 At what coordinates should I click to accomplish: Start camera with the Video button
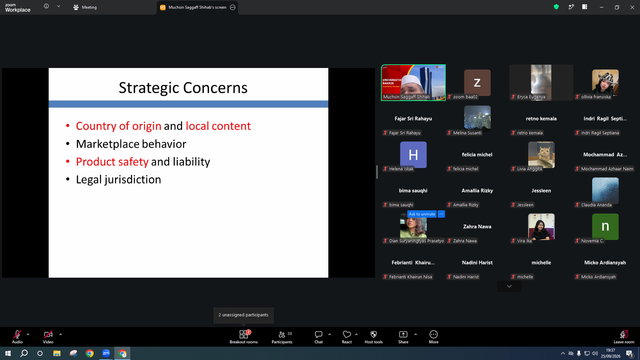point(48,337)
